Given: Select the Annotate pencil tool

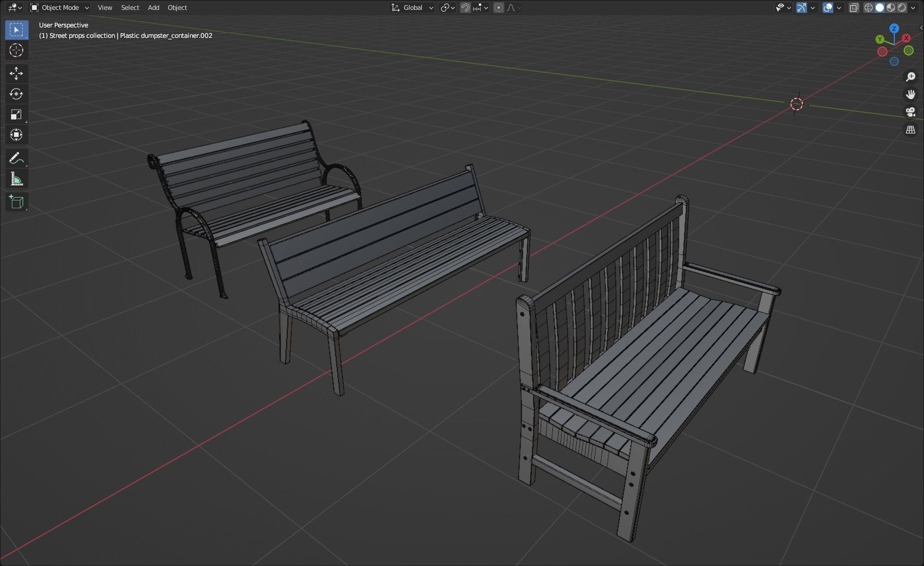Looking at the screenshot, I should pyautogui.click(x=16, y=158).
